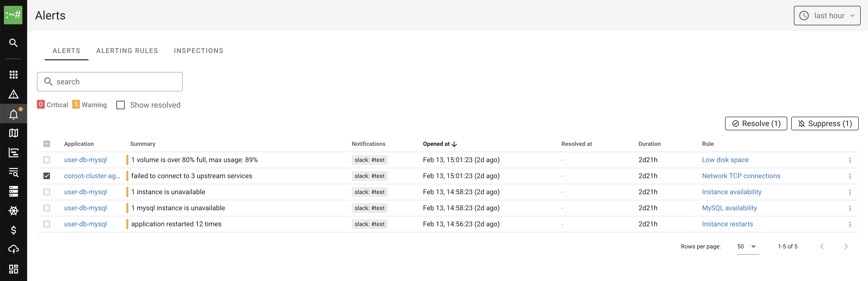Switch to the Inspections tab
The height and width of the screenshot is (281, 868).
199,51
